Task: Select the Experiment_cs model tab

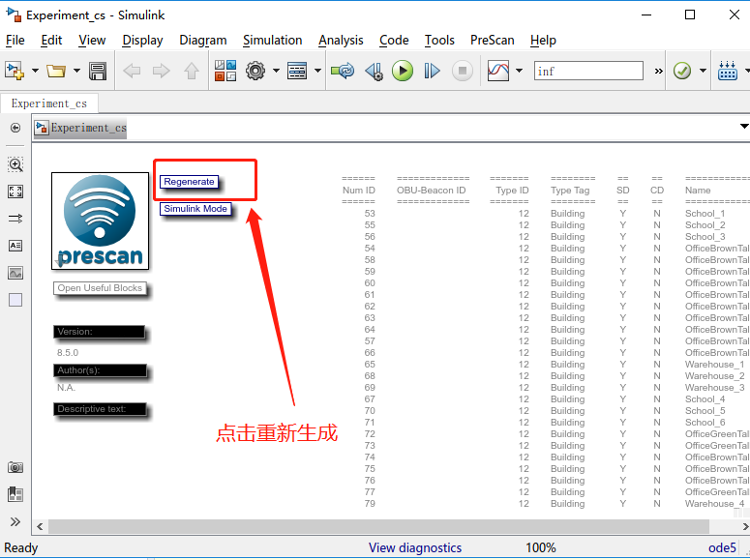Action: (49, 103)
